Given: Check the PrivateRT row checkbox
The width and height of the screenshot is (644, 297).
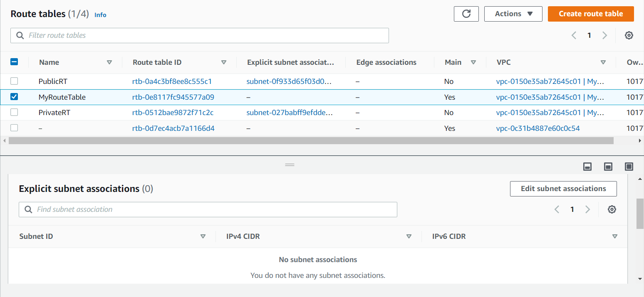Looking at the screenshot, I should 14,112.
